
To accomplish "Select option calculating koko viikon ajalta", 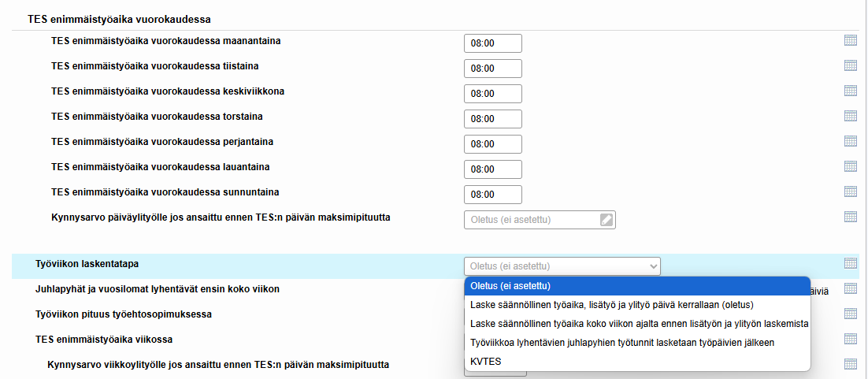I will [637, 324].
